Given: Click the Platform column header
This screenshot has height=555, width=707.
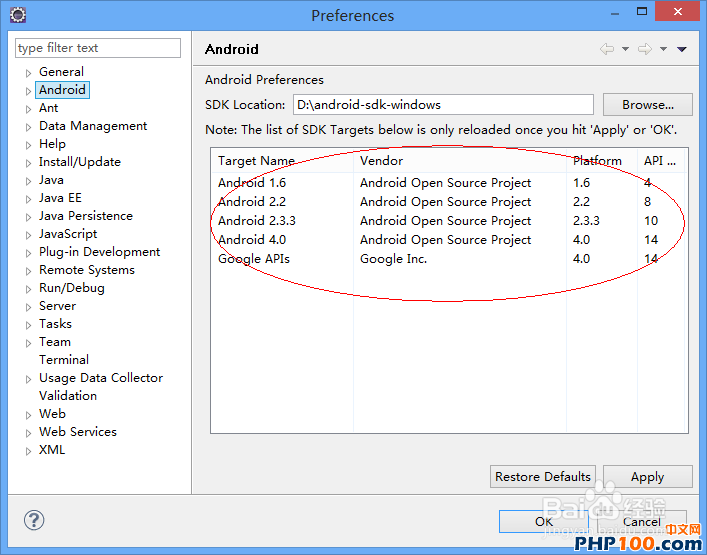Looking at the screenshot, I should [602, 161].
